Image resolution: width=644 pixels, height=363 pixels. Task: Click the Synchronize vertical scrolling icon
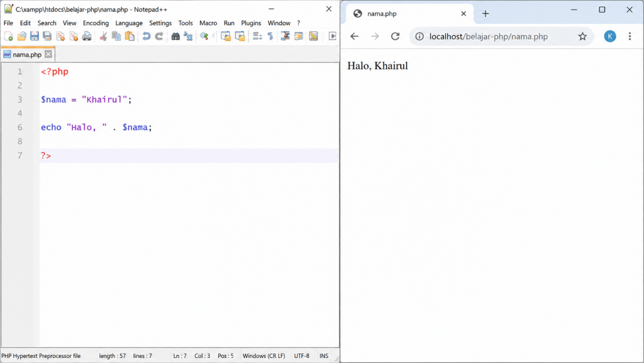click(226, 36)
